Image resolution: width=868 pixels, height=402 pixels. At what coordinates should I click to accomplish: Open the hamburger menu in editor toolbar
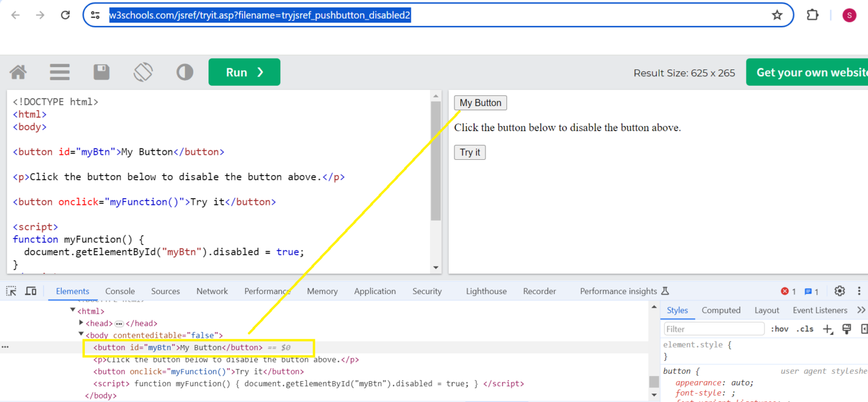click(x=59, y=72)
